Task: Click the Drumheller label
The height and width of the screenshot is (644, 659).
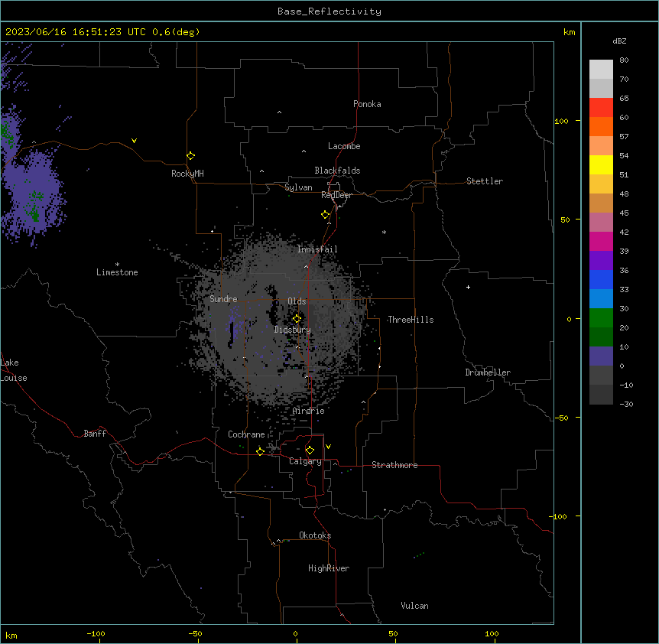Action: 488,372
